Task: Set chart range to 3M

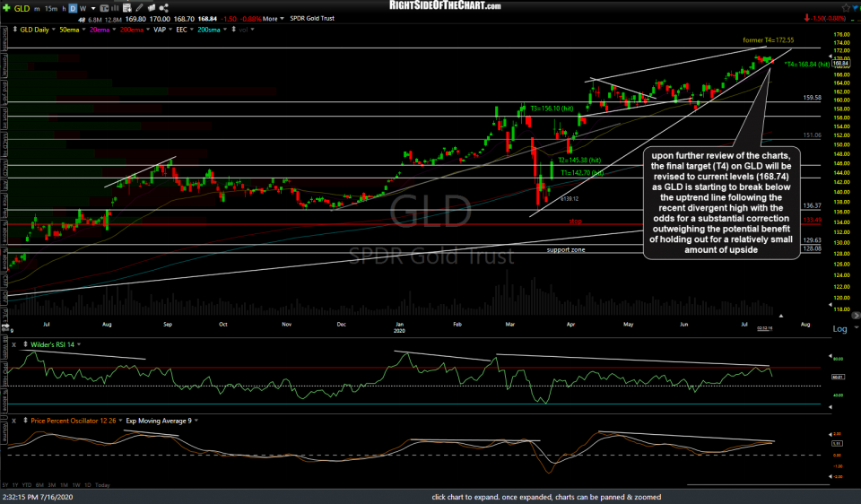Action: click(52, 485)
